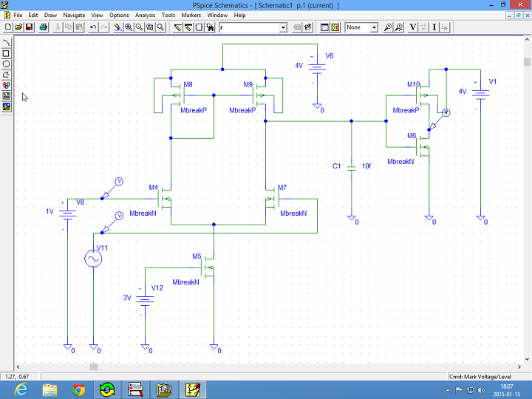Open Google Chrome from the taskbar

78,389
